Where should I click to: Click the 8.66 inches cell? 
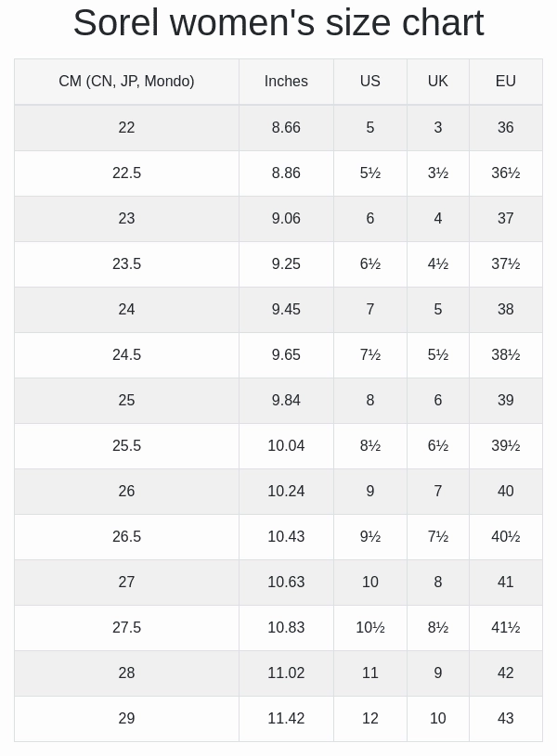[286, 128]
